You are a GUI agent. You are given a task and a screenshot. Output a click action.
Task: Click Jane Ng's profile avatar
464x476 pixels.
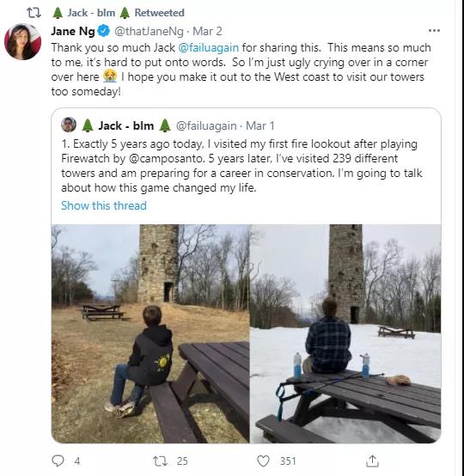coord(23,41)
